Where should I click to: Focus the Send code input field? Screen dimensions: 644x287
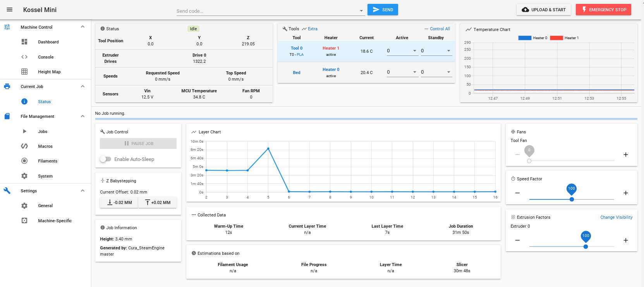267,11
